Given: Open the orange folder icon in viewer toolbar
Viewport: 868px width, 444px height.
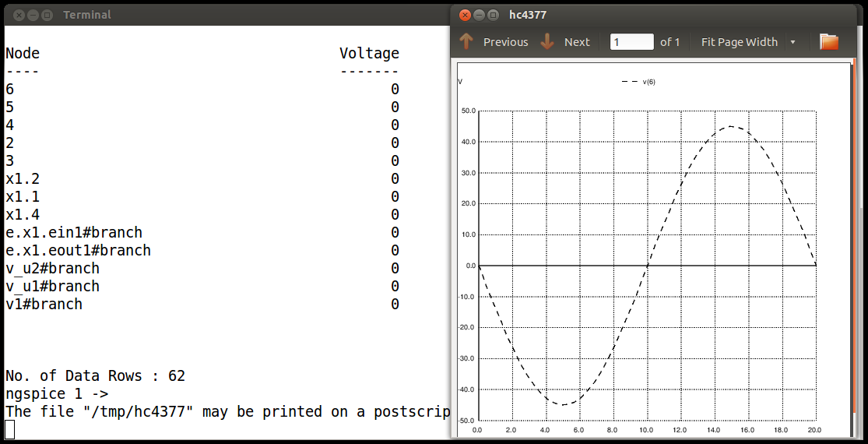Looking at the screenshot, I should click(x=829, y=42).
